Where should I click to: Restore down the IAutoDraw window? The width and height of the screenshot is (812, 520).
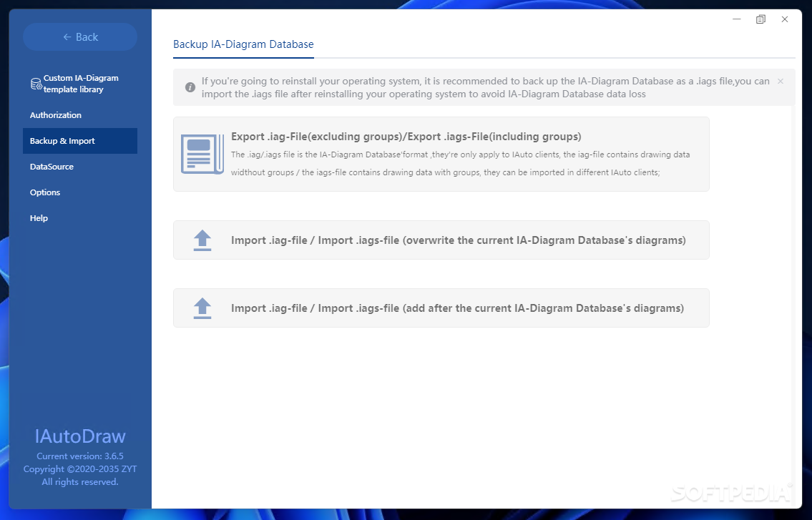(760, 19)
